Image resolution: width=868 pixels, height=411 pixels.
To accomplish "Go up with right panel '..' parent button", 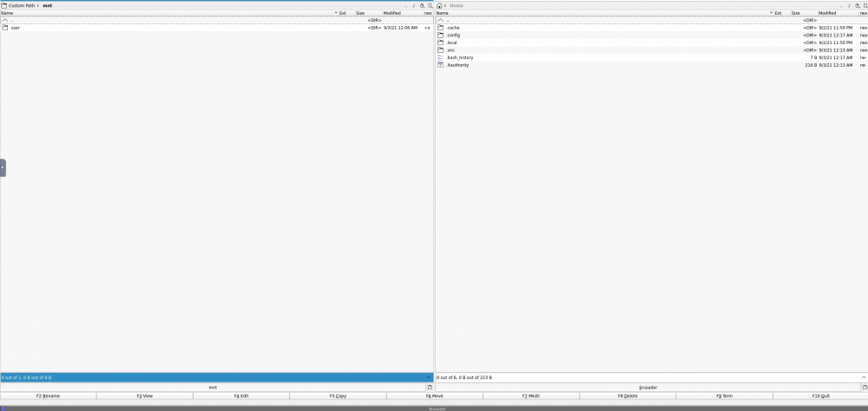I will 841,5.
